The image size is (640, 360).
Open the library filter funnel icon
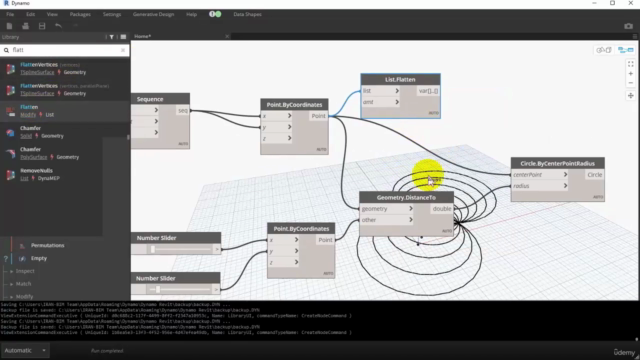coord(111,37)
